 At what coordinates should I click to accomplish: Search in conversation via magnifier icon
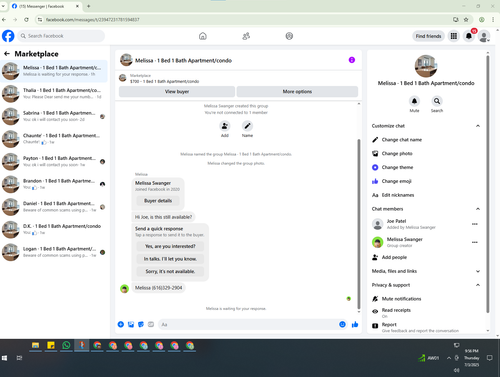tap(437, 101)
